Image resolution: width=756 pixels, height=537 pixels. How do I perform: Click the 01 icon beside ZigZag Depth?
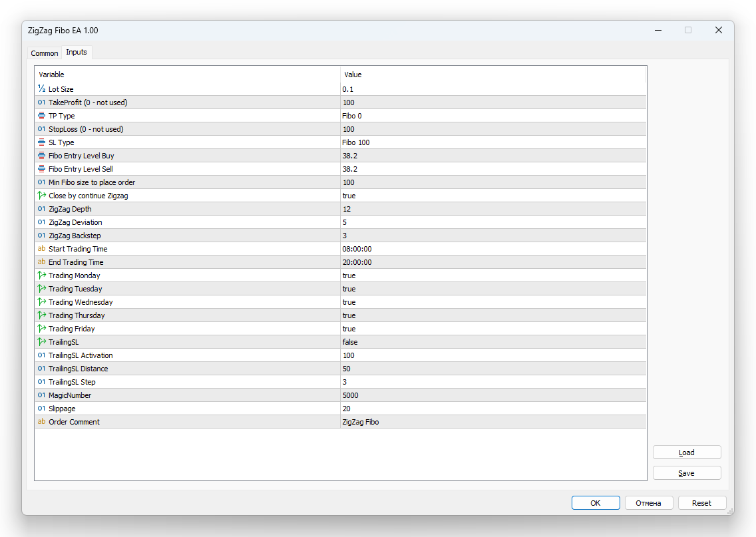point(41,208)
